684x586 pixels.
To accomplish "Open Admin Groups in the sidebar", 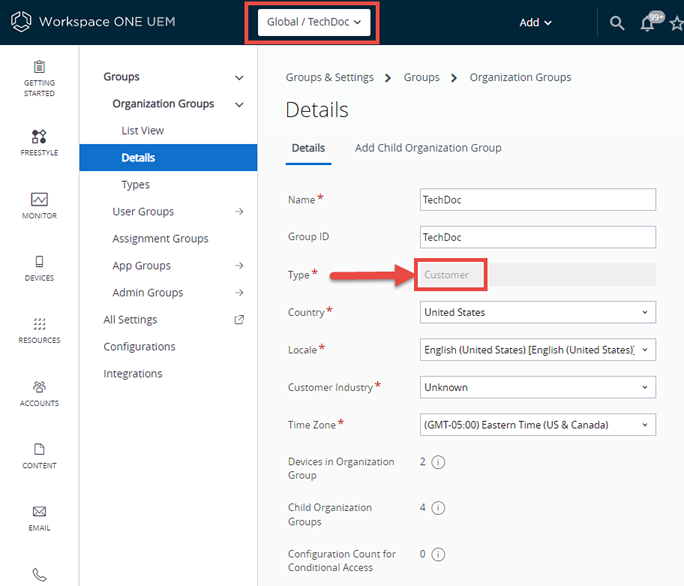I will click(147, 292).
